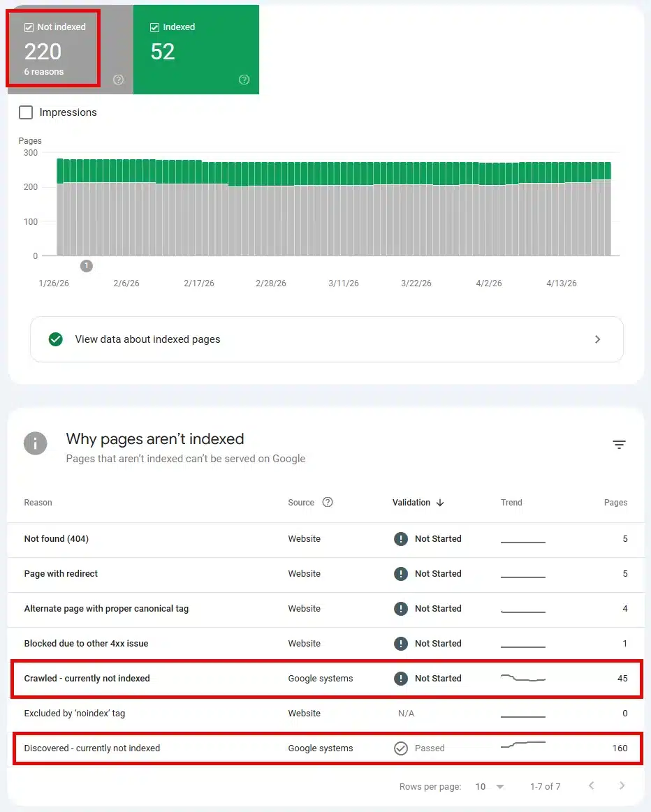Open Discovered - currently not indexed row
Image resolution: width=651 pixels, height=812 pixels.
[325, 748]
